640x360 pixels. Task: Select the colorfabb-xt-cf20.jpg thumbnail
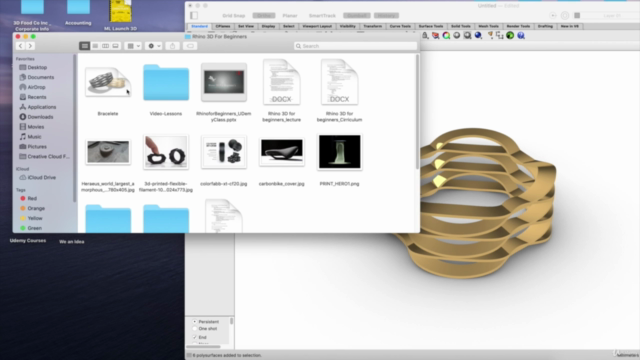coord(224,152)
